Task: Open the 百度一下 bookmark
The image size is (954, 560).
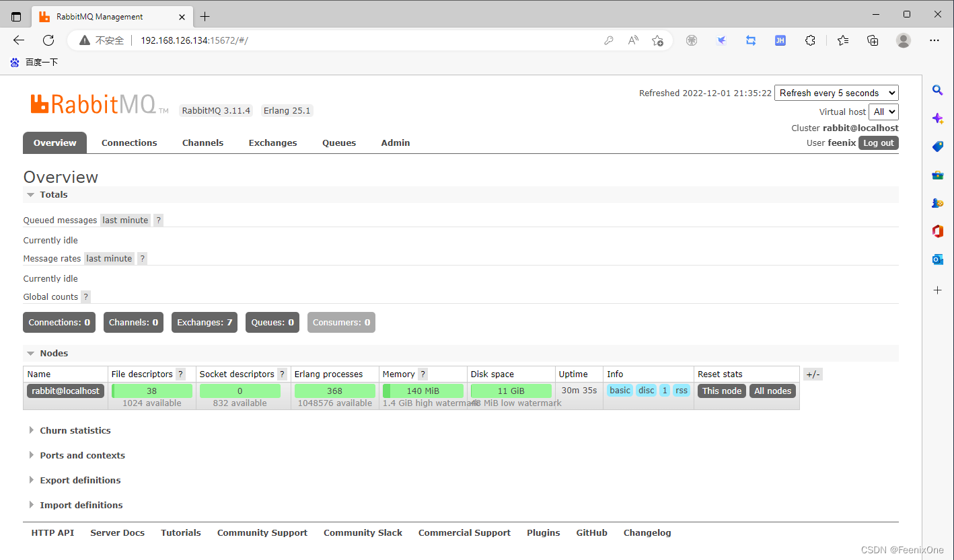Action: [x=34, y=62]
